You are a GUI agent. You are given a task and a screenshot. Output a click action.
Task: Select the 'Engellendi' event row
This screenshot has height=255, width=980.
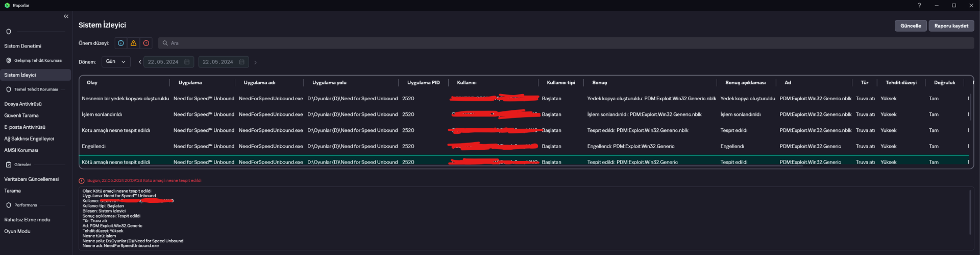pyautogui.click(x=524, y=146)
